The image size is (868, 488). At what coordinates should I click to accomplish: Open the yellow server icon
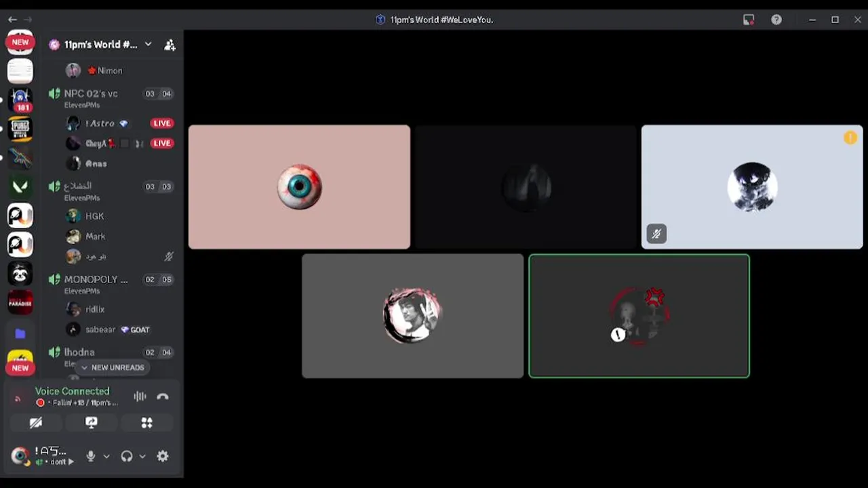point(20,356)
